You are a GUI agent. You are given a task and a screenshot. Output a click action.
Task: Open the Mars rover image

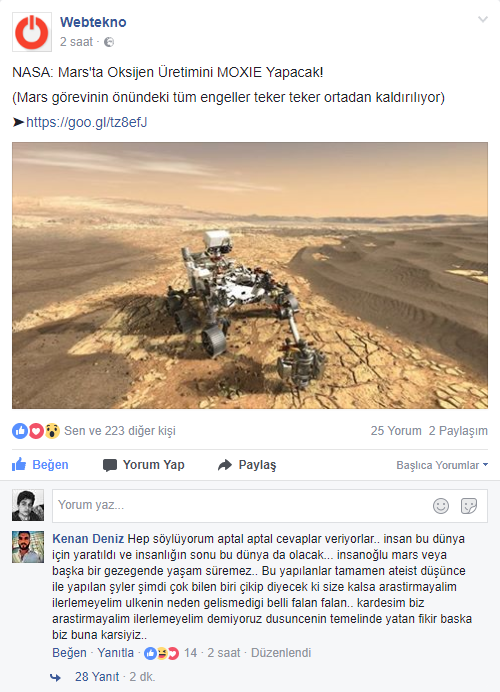250,275
